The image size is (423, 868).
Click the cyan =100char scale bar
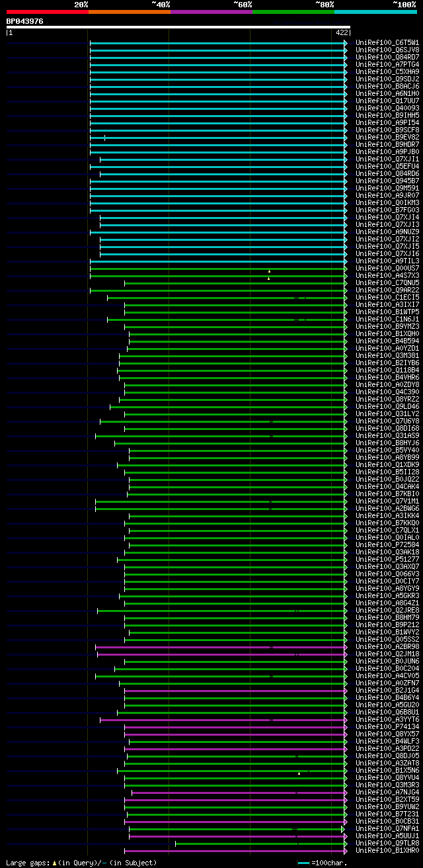pyautogui.click(x=304, y=863)
